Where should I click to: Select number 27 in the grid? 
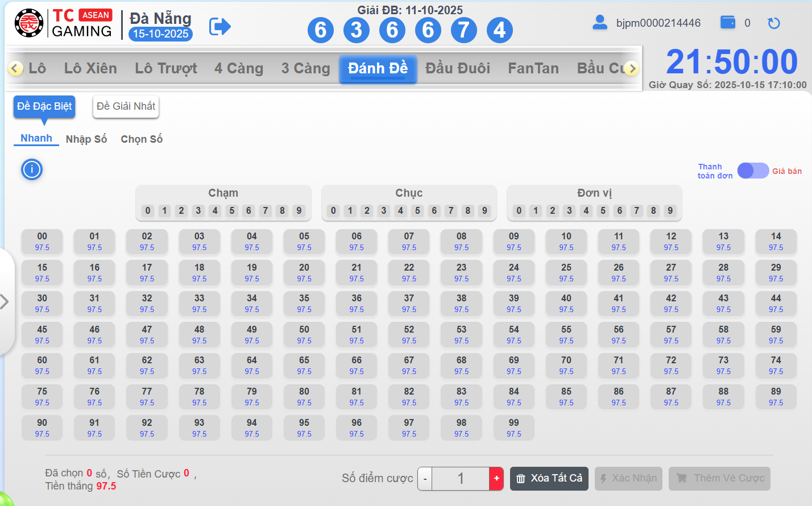tap(671, 272)
